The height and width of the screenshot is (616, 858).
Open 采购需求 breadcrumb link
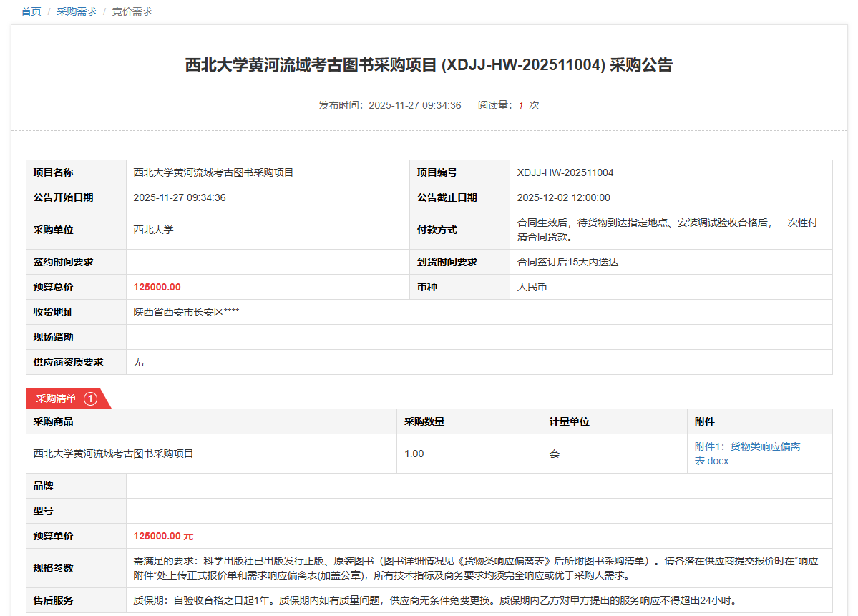click(x=77, y=11)
